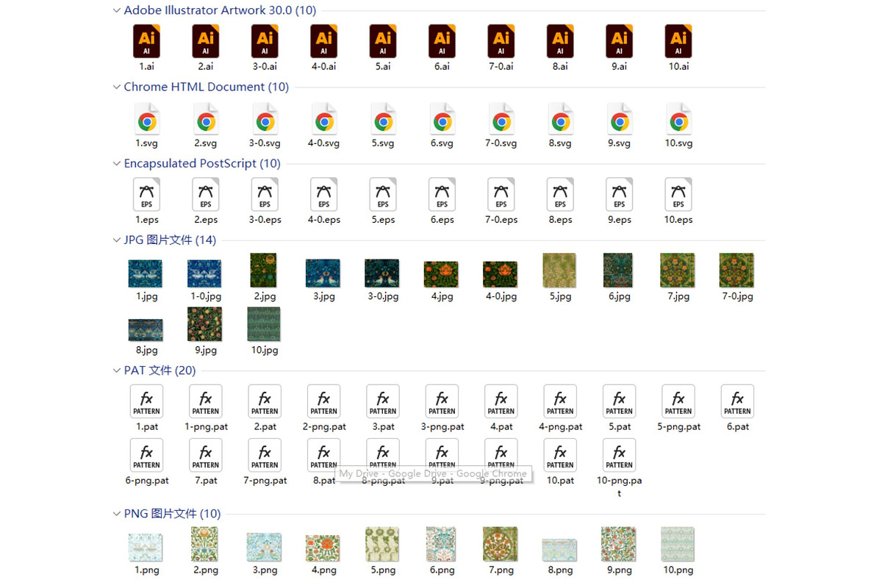This screenshot has width=882, height=588.
Task: Select the Adobe Illustrator Artwork 30.0 (10) header
Action: (220, 10)
